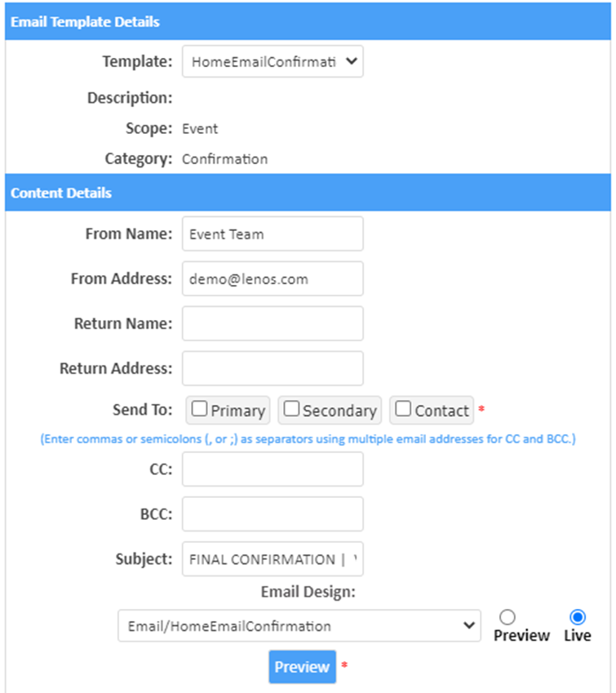Click the Event scope value
This screenshot has height=693, width=616.
click(x=200, y=129)
